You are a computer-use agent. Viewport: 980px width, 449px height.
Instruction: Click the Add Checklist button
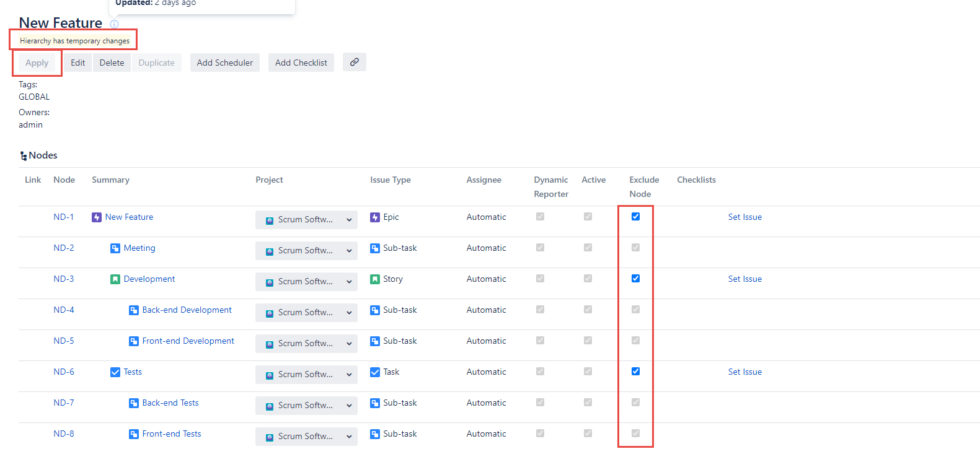(301, 63)
